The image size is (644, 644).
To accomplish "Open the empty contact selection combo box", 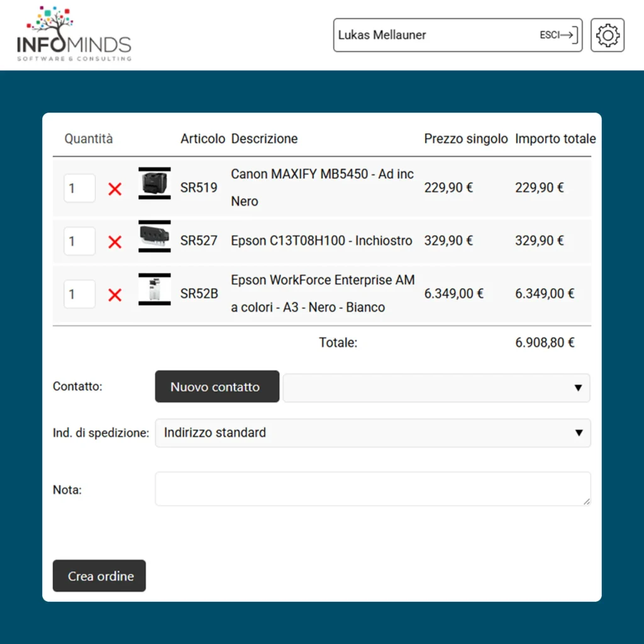I will 436,387.
